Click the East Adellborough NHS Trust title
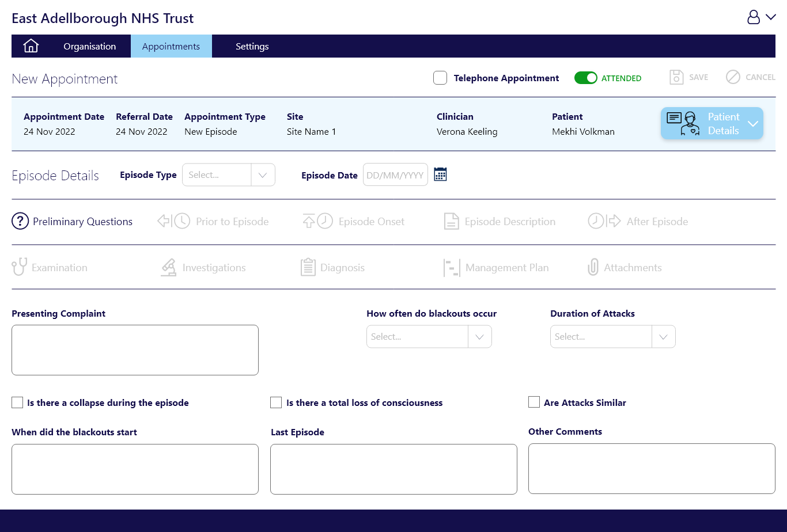This screenshot has width=787, height=532. [103, 18]
